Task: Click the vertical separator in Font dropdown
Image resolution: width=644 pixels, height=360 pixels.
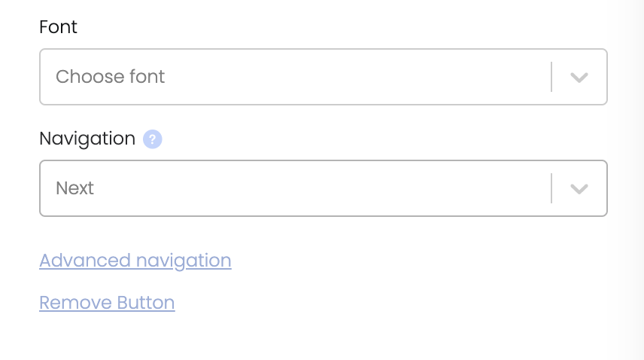Action: click(x=551, y=77)
